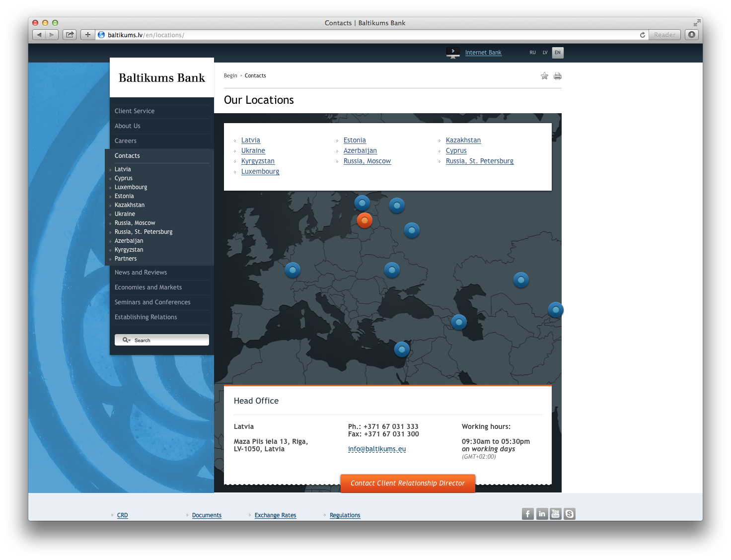Viewport: 731px width, 560px height.
Task: Click the Search input field in sidebar
Action: click(x=162, y=340)
